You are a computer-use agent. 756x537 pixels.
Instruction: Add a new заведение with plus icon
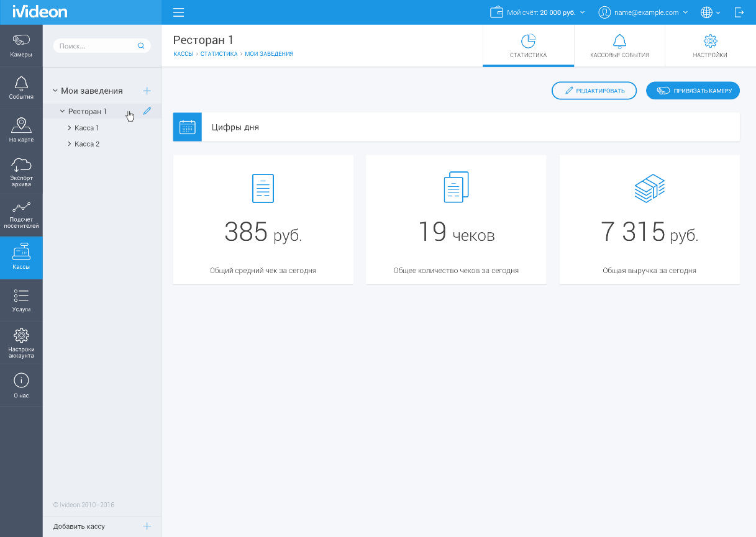tap(147, 91)
